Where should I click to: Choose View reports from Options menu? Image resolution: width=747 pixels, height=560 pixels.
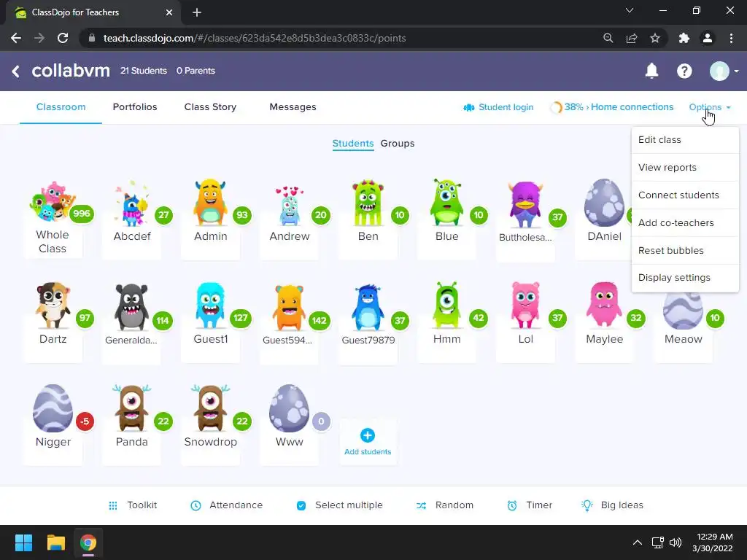685,167
